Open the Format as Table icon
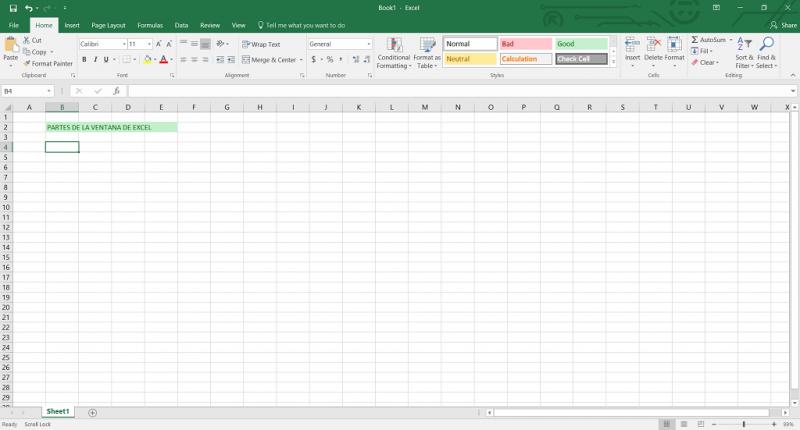 [427, 44]
